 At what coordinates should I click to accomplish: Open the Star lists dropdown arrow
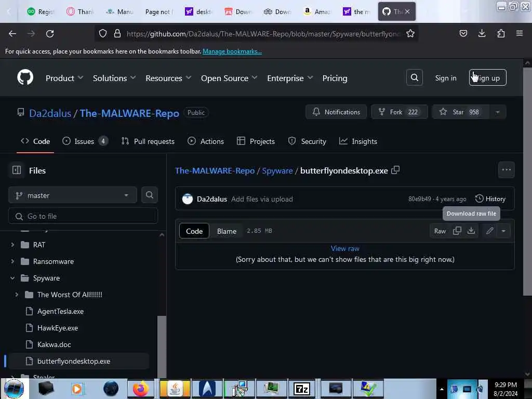(x=497, y=112)
